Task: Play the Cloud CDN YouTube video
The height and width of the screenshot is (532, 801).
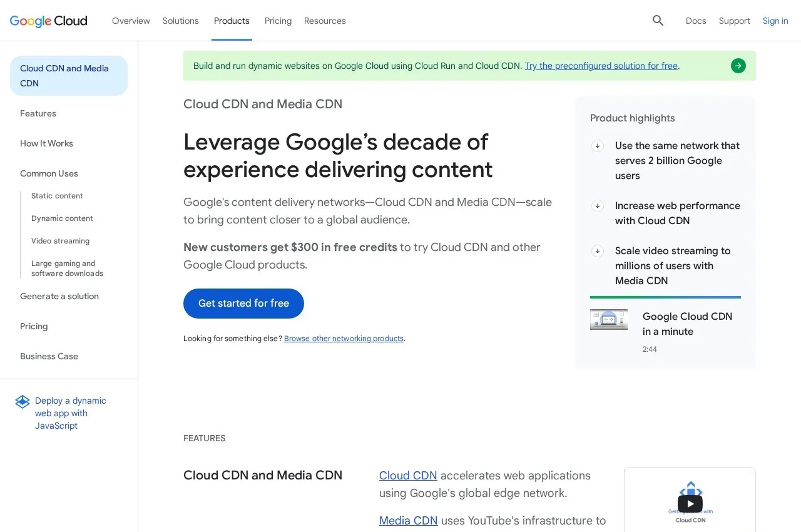Action: [690, 504]
